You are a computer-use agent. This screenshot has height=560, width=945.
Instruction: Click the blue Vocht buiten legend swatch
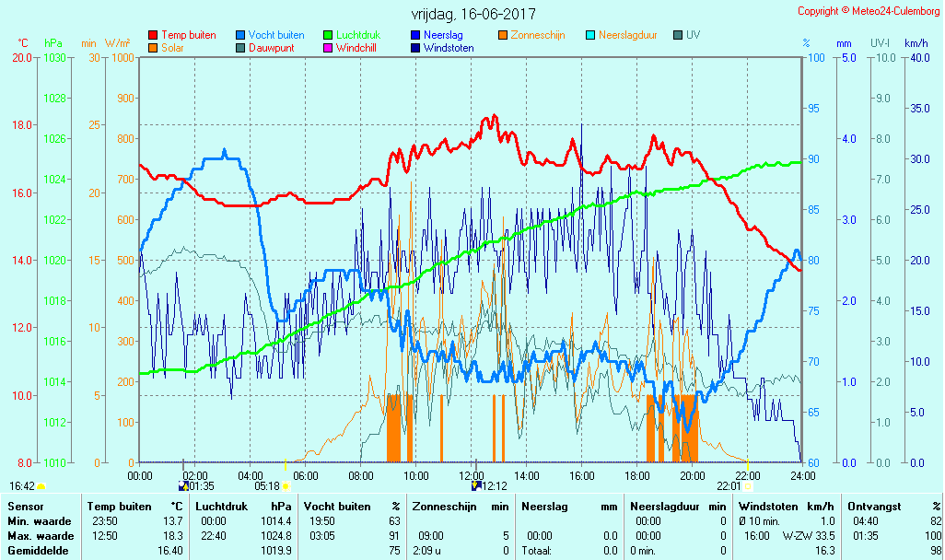click(x=240, y=36)
